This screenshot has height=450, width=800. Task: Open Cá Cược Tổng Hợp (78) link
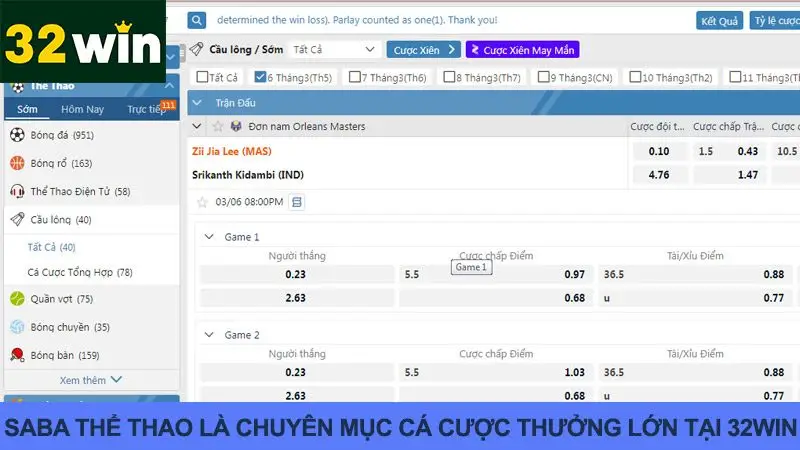coord(80,272)
